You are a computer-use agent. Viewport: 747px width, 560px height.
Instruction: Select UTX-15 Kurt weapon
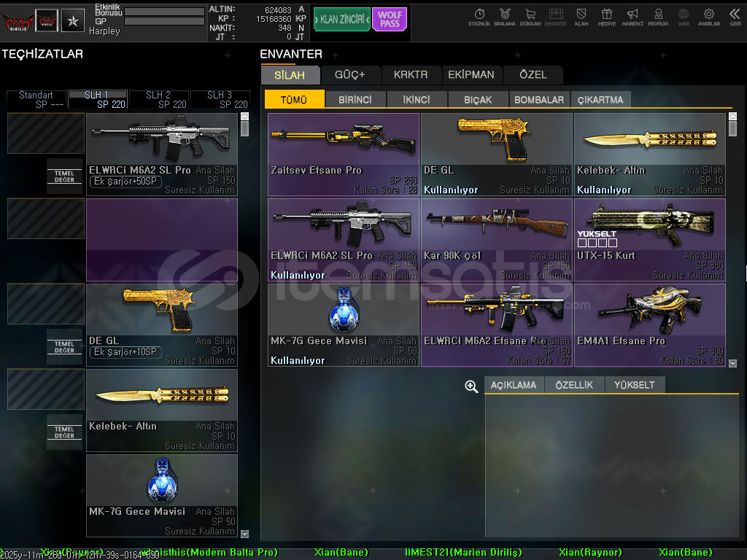coord(650,239)
